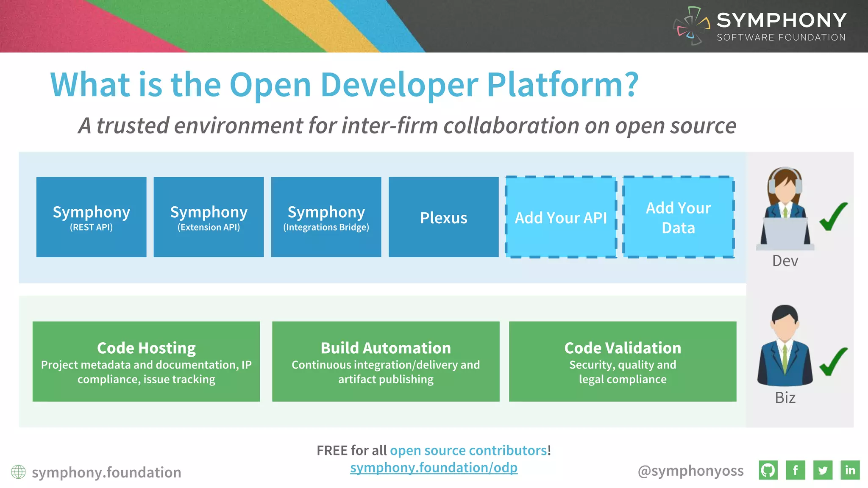Image resolution: width=868 pixels, height=488 pixels.
Task: Click the GitHub icon in footer
Action: click(x=768, y=470)
